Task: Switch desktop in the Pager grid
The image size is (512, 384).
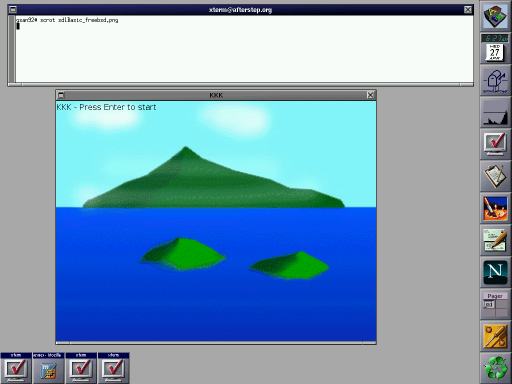Action: (495, 308)
